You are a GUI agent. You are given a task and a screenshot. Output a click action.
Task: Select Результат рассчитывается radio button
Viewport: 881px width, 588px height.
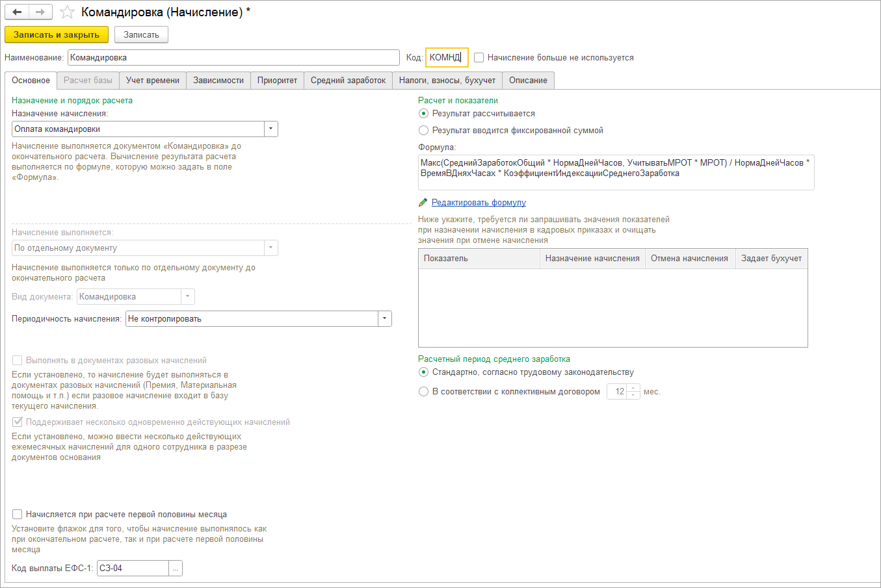tap(424, 114)
